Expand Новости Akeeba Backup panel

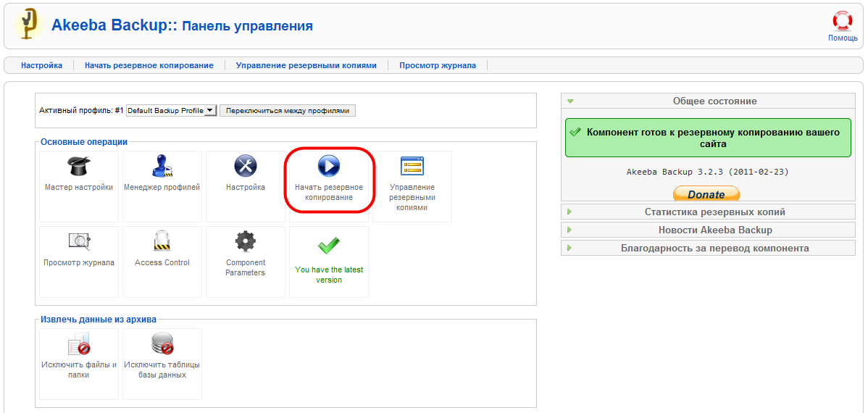[708, 230]
